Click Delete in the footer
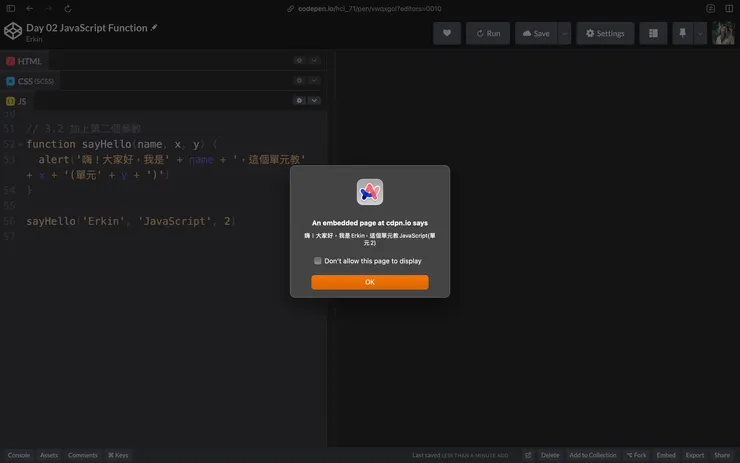 [x=550, y=455]
